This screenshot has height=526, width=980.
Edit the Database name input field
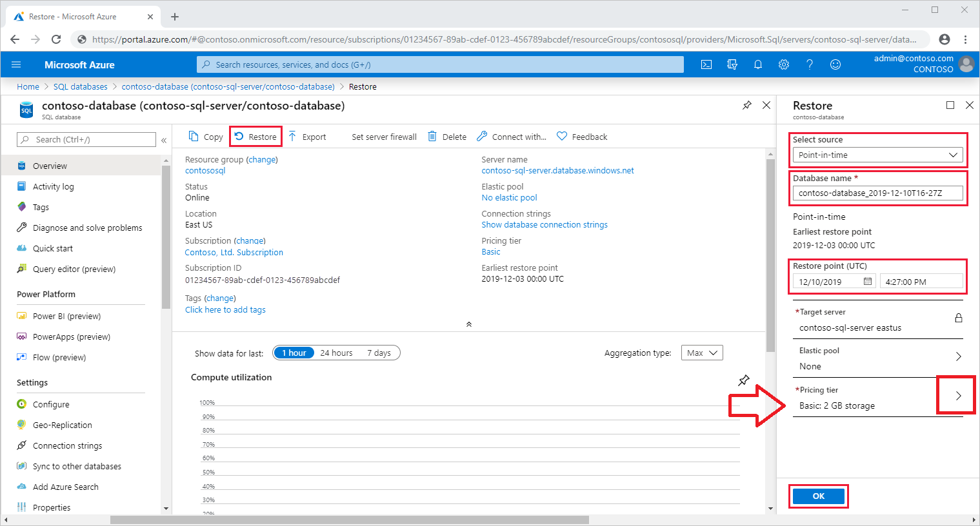pyautogui.click(x=877, y=193)
